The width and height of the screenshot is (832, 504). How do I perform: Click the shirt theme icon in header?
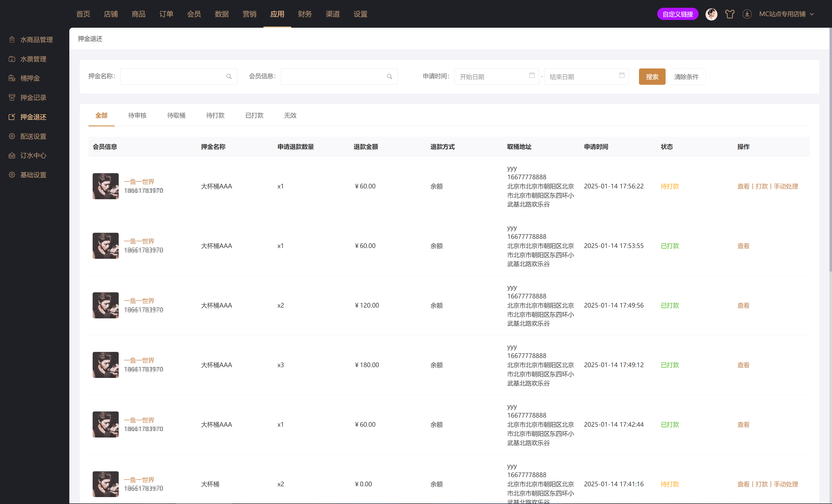[730, 14]
